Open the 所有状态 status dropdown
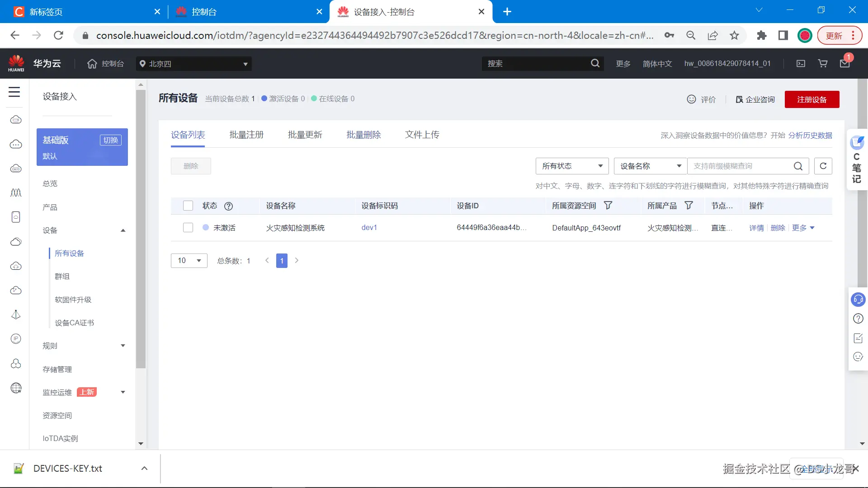 (x=572, y=166)
